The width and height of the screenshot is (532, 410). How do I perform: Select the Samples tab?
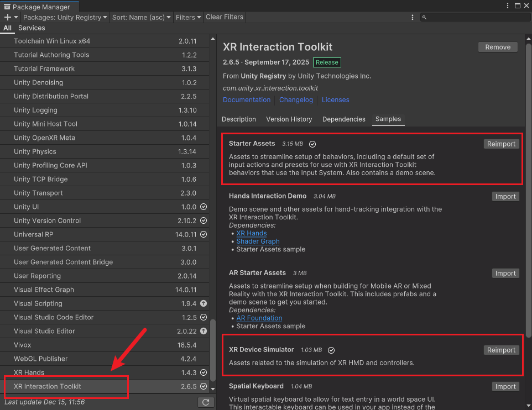[x=388, y=119]
